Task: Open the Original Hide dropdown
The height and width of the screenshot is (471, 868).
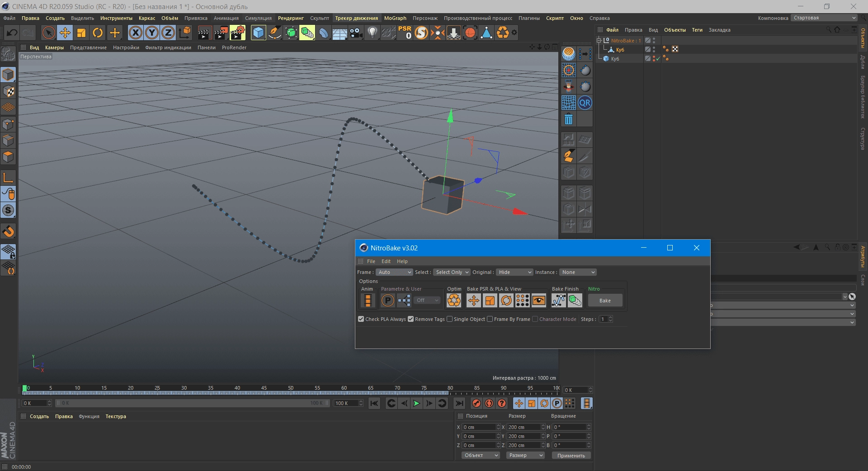Action: (x=514, y=272)
